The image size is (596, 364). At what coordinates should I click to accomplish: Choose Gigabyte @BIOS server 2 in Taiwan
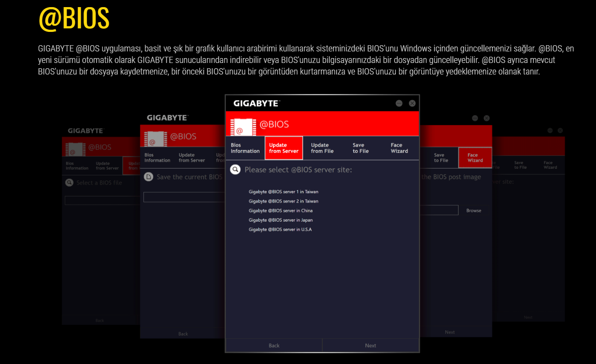(284, 201)
